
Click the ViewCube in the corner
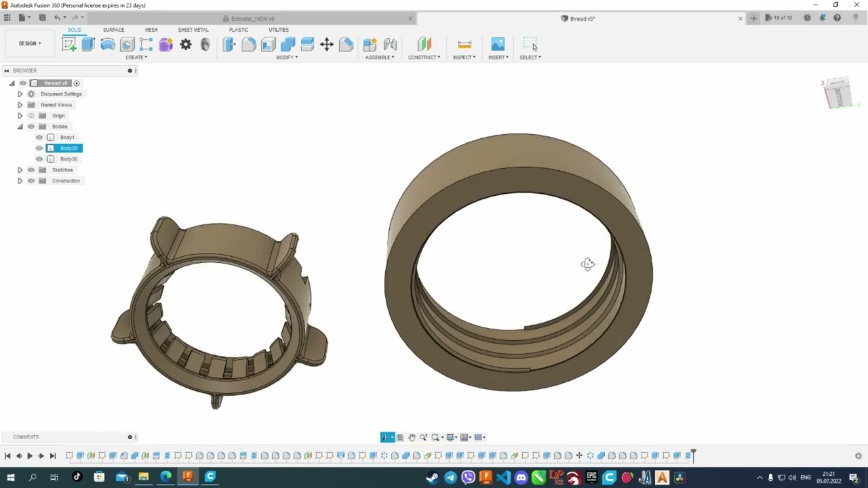pyautogui.click(x=839, y=94)
